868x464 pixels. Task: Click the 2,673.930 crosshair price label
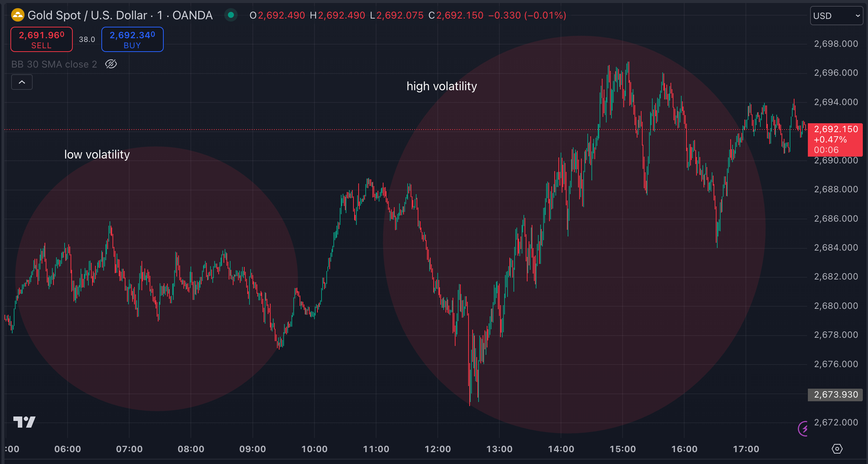(835, 395)
